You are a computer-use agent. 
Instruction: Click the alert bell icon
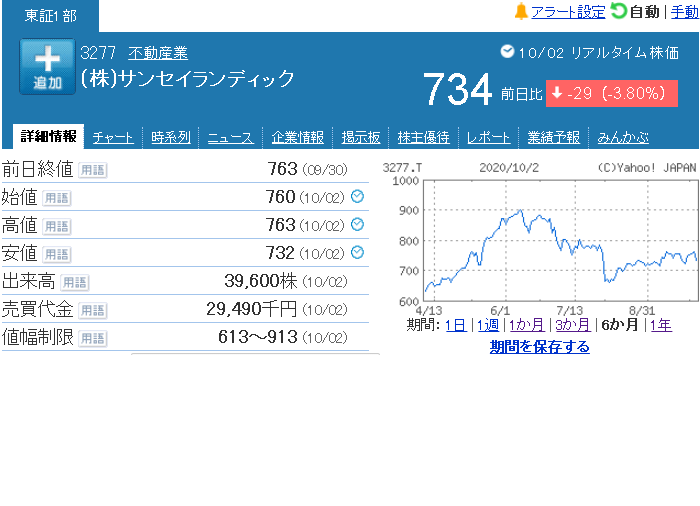(x=521, y=12)
